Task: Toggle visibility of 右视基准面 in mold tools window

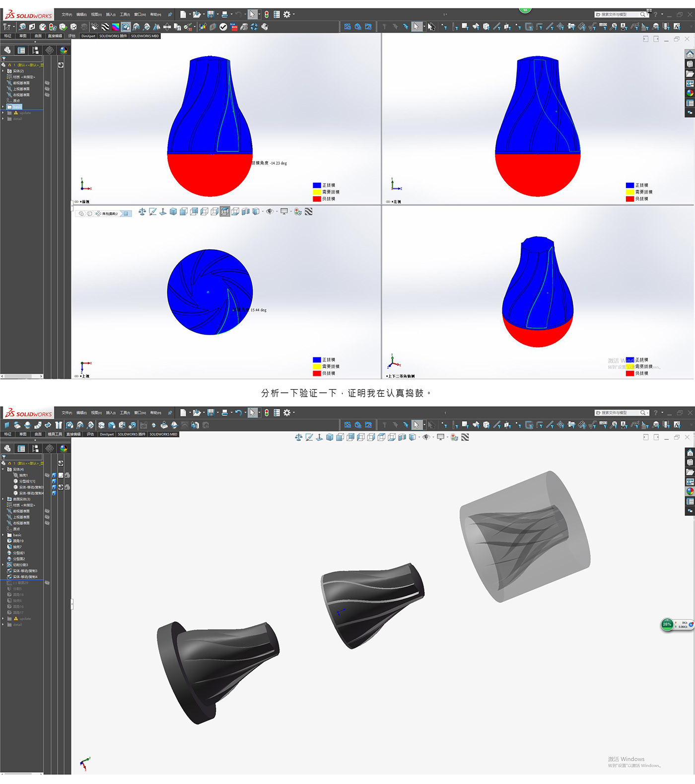Action: tap(47, 523)
